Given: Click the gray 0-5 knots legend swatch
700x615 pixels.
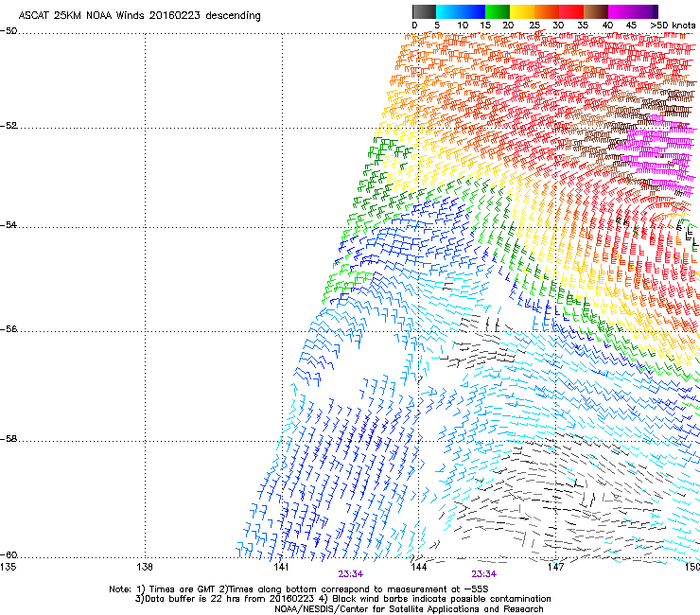Looking at the screenshot, I should 424,11.
